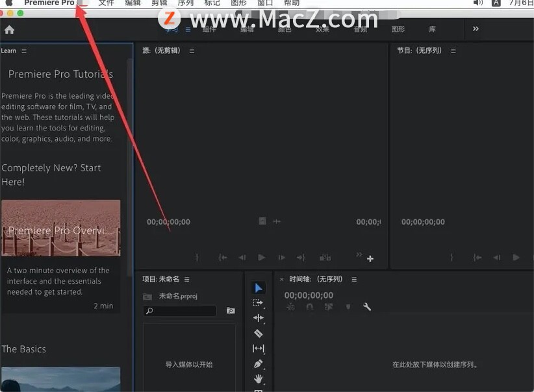Select the Track Select Forward tool
534x392 pixels.
(258, 303)
